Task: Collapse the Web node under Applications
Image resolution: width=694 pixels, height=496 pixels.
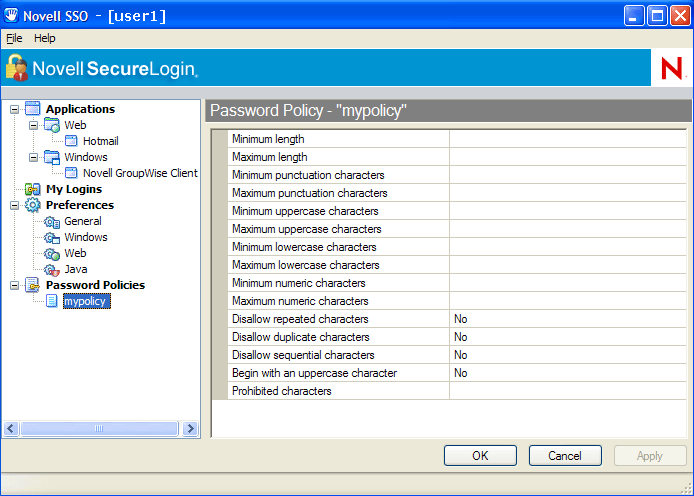Action: [x=33, y=125]
